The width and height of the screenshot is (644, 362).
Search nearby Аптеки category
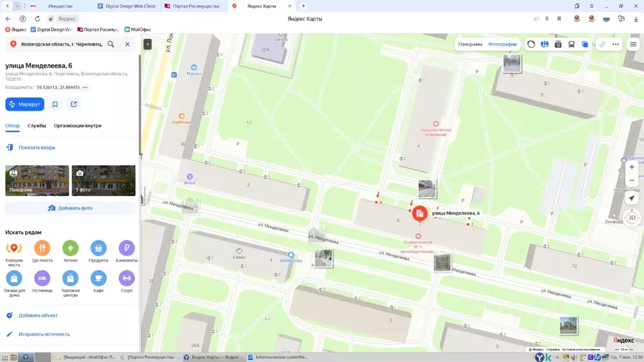click(x=70, y=251)
